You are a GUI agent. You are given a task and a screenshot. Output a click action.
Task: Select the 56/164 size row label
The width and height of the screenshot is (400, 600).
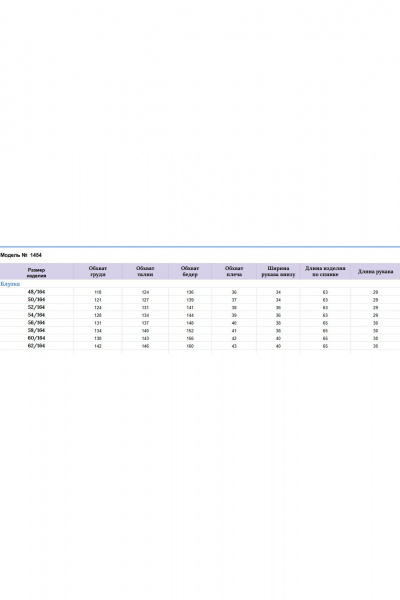tap(36, 323)
